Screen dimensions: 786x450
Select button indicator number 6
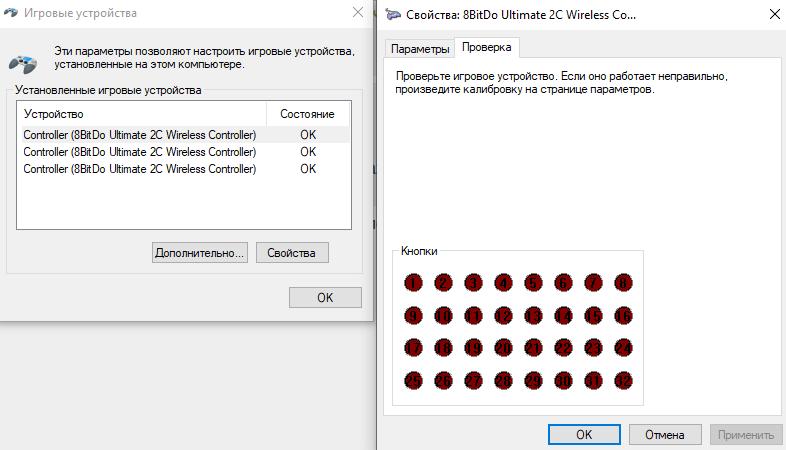563,283
